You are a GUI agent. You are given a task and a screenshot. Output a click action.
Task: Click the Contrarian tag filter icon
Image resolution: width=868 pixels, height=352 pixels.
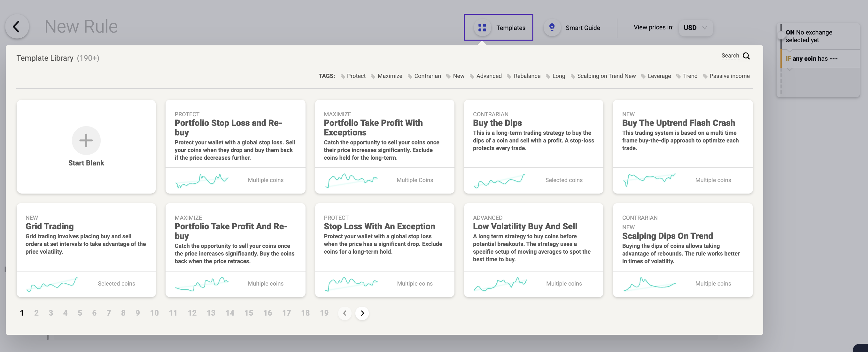(411, 76)
